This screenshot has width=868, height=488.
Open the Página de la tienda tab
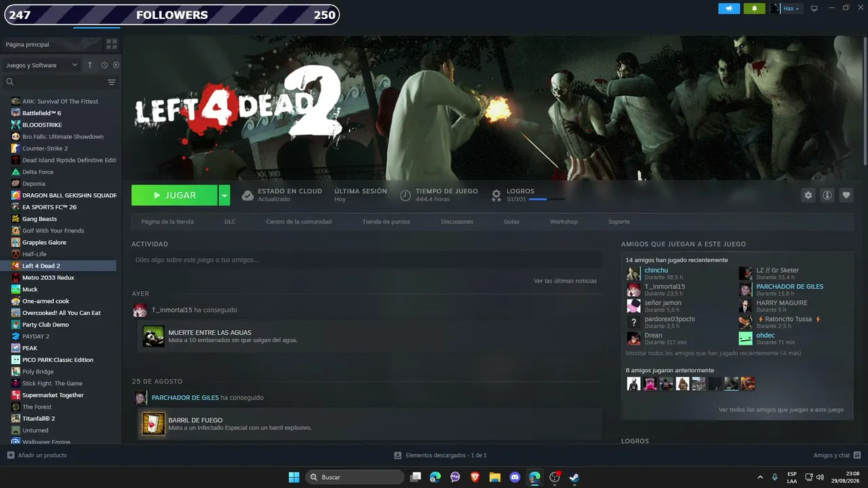point(167,222)
